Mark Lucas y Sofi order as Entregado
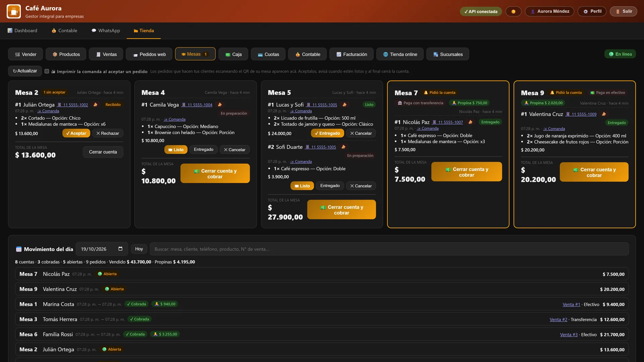This screenshot has height=362, width=644. click(327, 133)
